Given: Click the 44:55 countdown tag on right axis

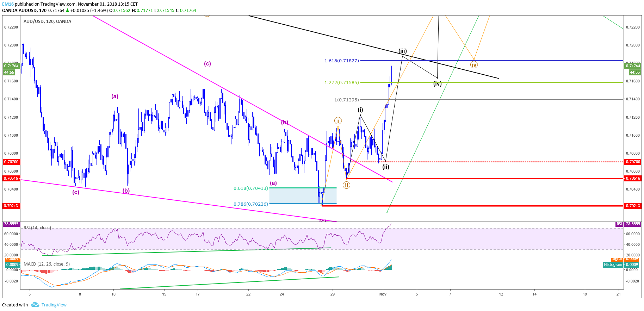Looking at the screenshot, I should (635, 72).
